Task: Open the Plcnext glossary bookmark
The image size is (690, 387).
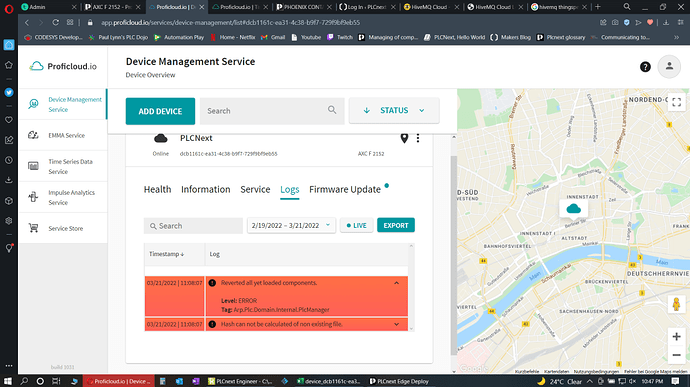Action: click(561, 37)
